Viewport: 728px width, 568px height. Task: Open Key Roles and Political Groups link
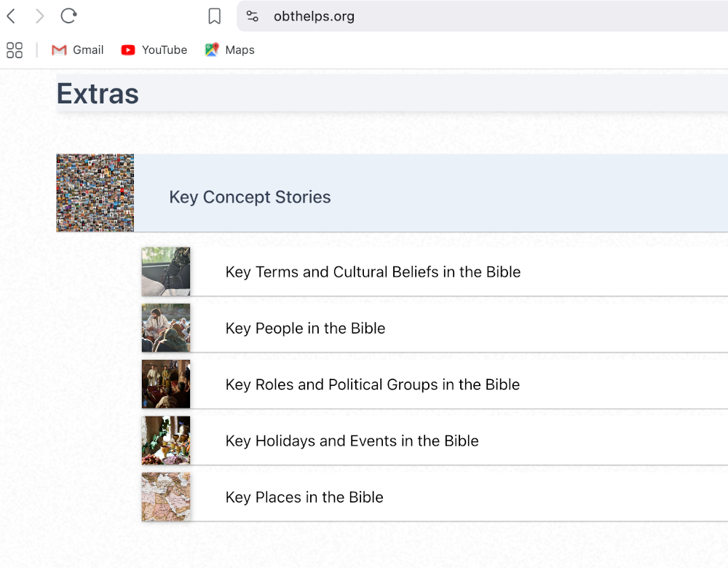click(x=372, y=384)
